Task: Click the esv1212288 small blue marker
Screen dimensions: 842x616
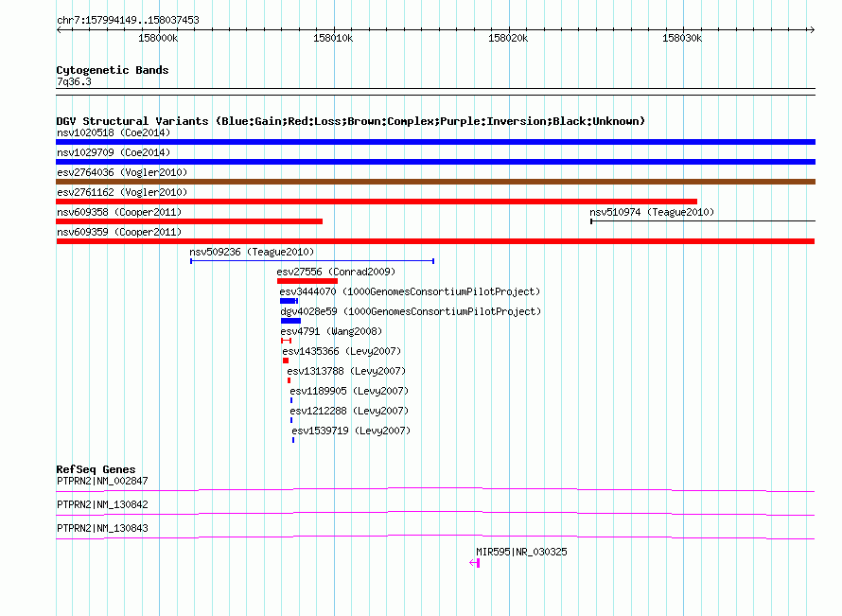Action: pyautogui.click(x=291, y=420)
